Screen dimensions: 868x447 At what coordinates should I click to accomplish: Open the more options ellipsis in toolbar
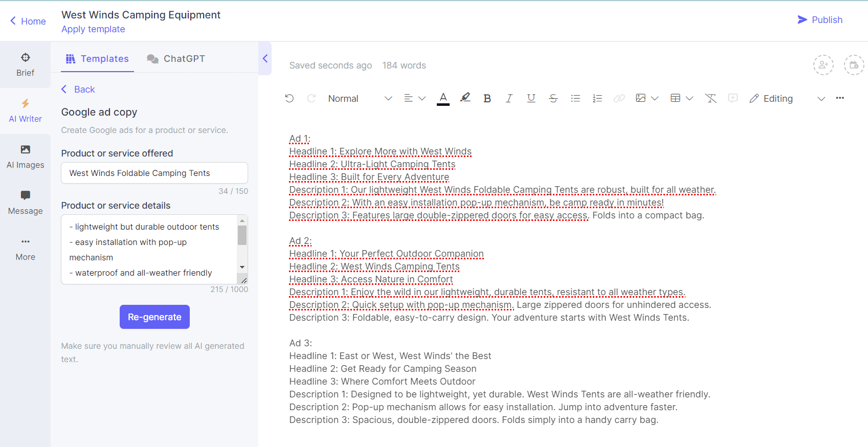pyautogui.click(x=840, y=98)
